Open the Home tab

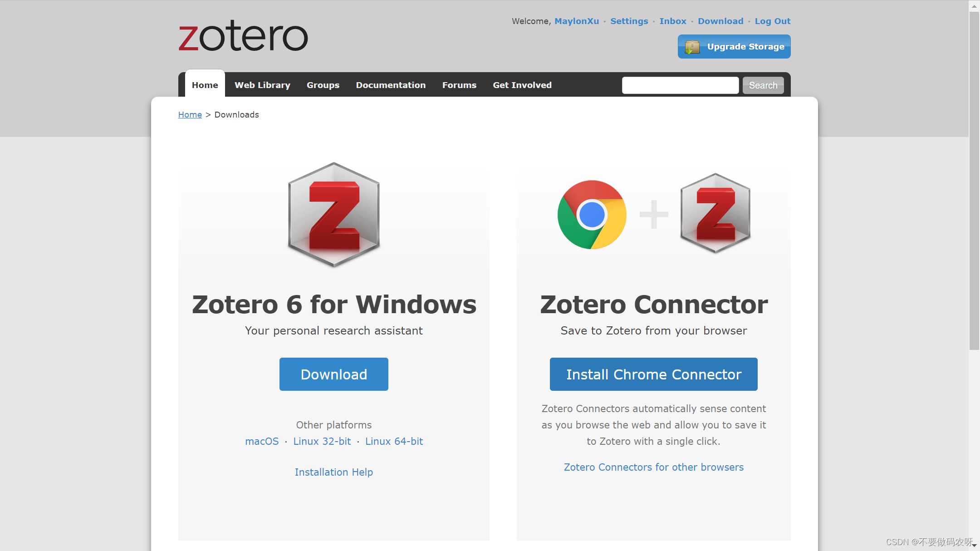tap(205, 85)
